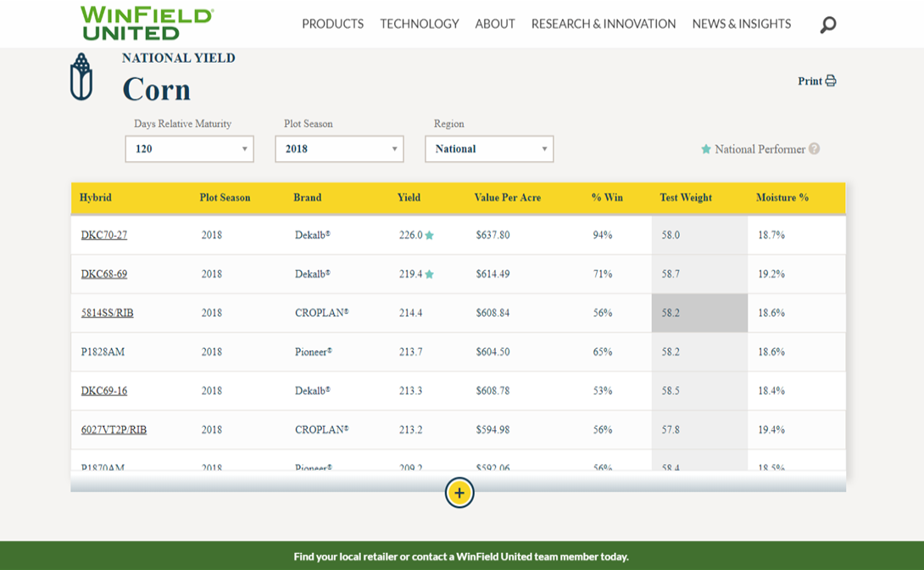The height and width of the screenshot is (570, 924).
Task: Open the Technology menu
Action: click(419, 24)
